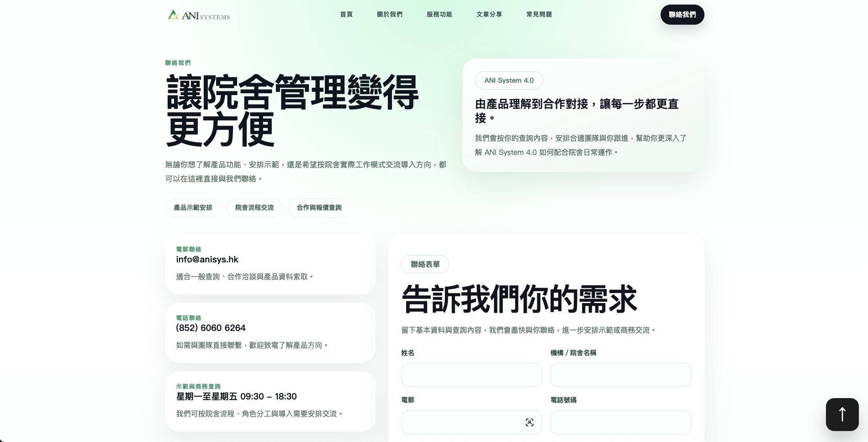Click the 無論你想了解產品功能 intro paragraph
This screenshot has height=442, width=868.
[x=306, y=171]
